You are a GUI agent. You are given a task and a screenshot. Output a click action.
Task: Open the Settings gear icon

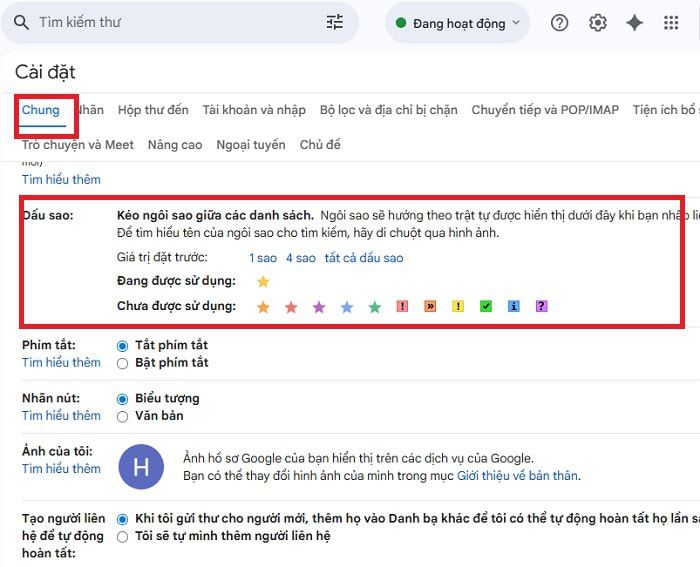598,22
